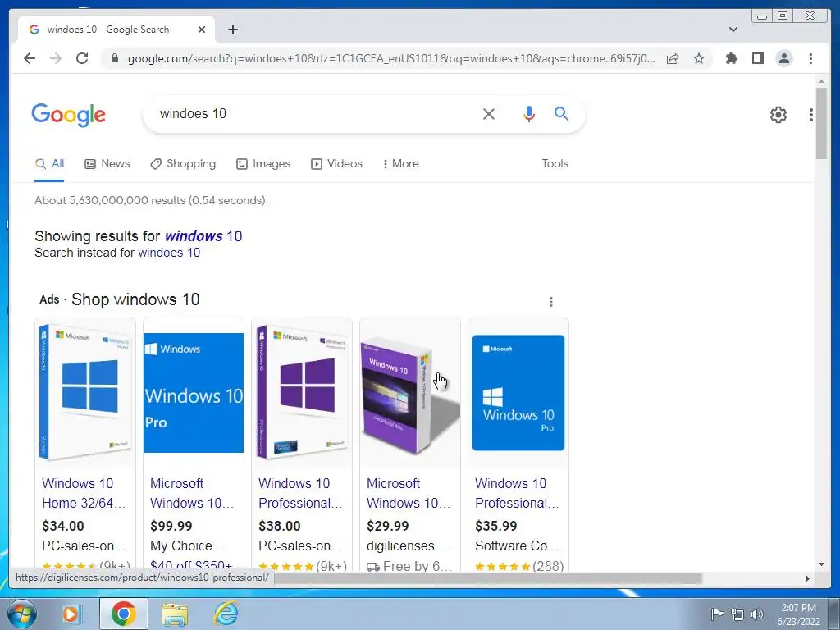Screen dimensions: 840x630
Task: Open $29.99 Microsoft Windows 10 ad link
Action: [x=409, y=493]
